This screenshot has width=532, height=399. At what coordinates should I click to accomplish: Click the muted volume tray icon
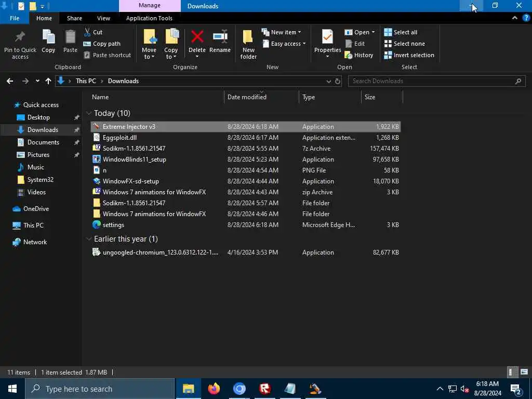point(464,389)
